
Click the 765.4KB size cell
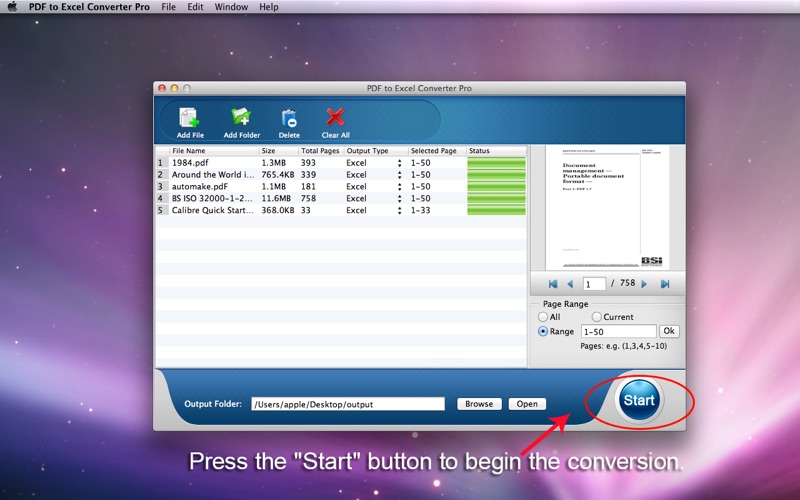(x=278, y=174)
